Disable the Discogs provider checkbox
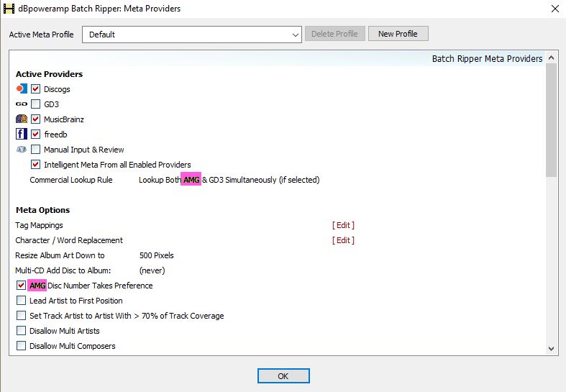 tap(36, 89)
